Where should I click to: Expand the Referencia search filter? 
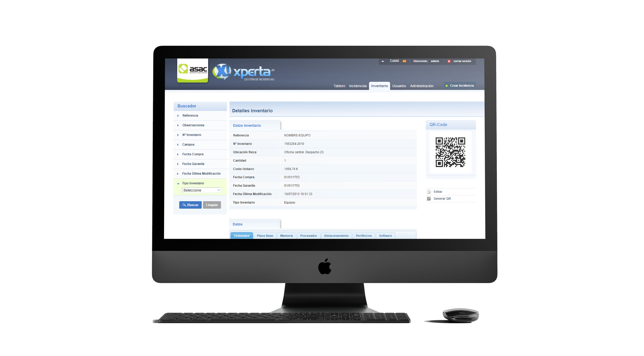(190, 115)
